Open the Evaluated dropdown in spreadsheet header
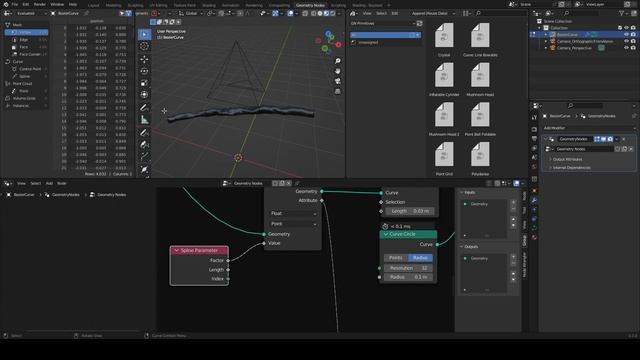640x360 pixels. coord(31,13)
